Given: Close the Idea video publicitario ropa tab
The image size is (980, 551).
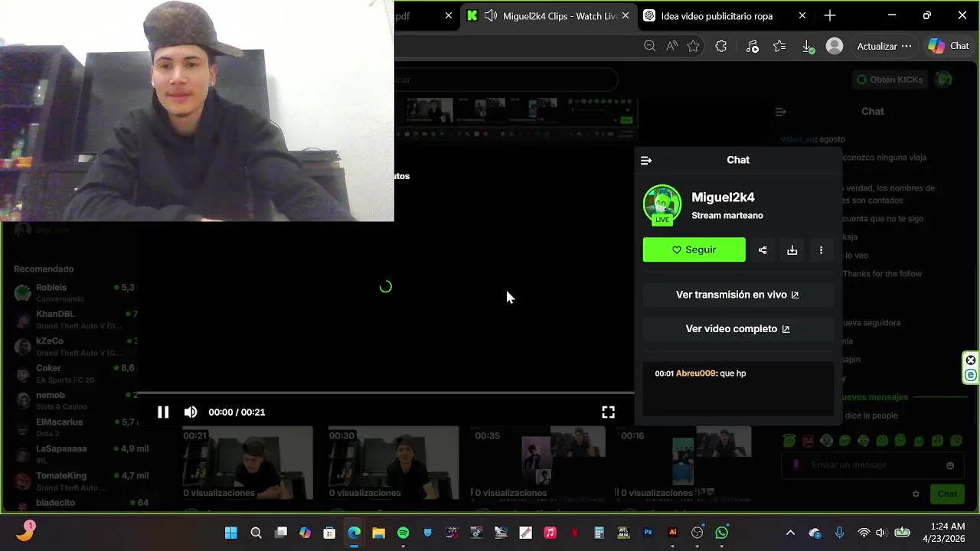Looking at the screenshot, I should [802, 15].
